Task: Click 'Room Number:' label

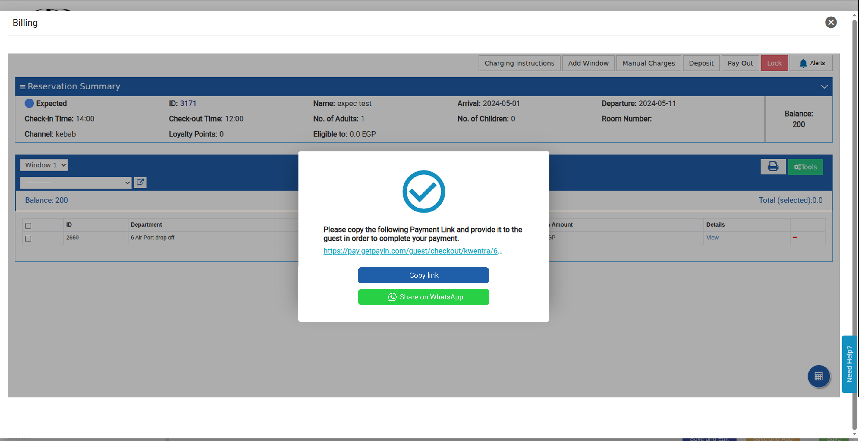Action: tap(626, 119)
